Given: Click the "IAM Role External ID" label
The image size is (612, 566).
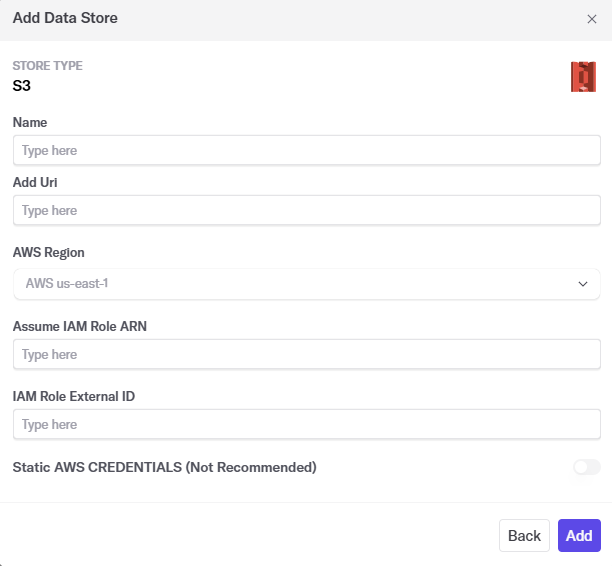Looking at the screenshot, I should coord(74,396).
